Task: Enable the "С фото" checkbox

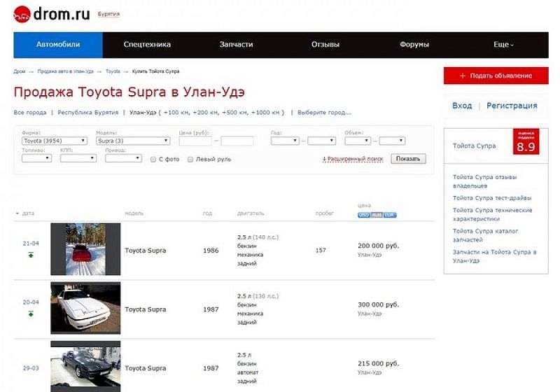Action: pos(153,160)
